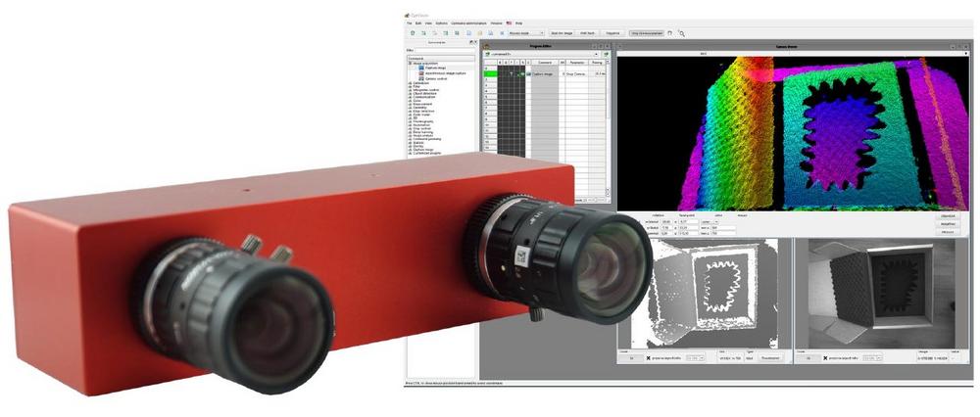980x417 pixels.
Task: Click the first icon in main toolbar
Action: (x=413, y=33)
